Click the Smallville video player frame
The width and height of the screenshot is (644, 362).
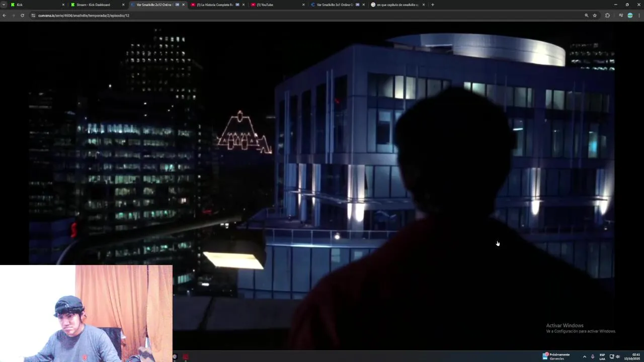[322, 186]
